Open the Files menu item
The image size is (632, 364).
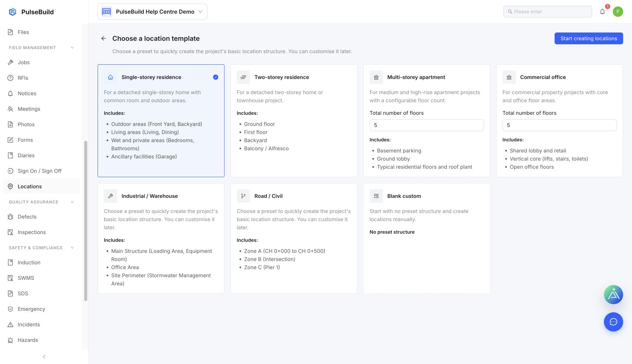coord(41,32)
